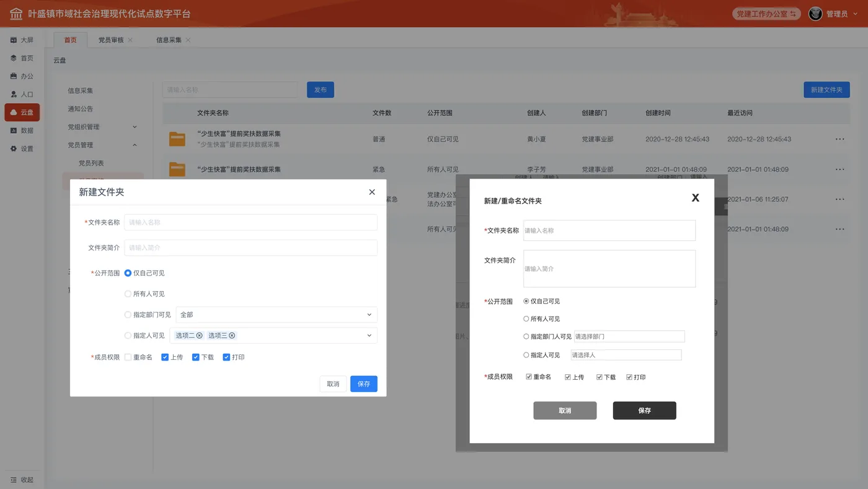Click 请输入简介 textarea in 新建/重命名文件夹 dialog
Viewport: 868px width, 489px height.
click(609, 269)
